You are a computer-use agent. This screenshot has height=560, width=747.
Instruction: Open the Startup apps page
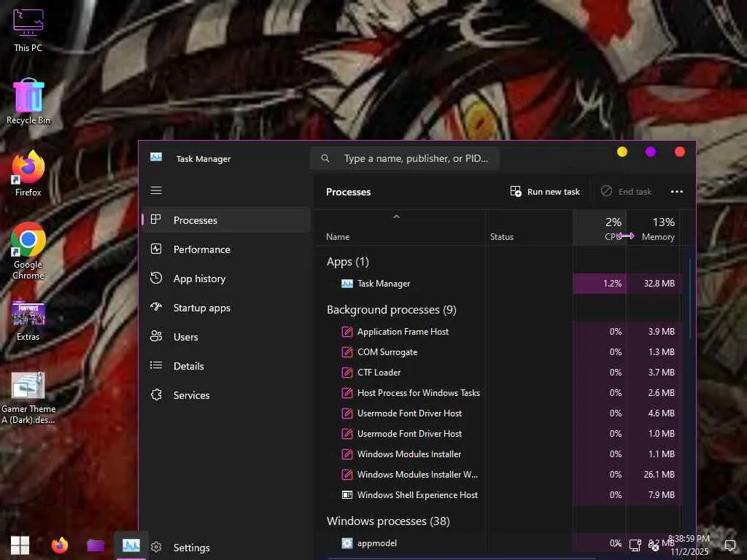click(227, 308)
